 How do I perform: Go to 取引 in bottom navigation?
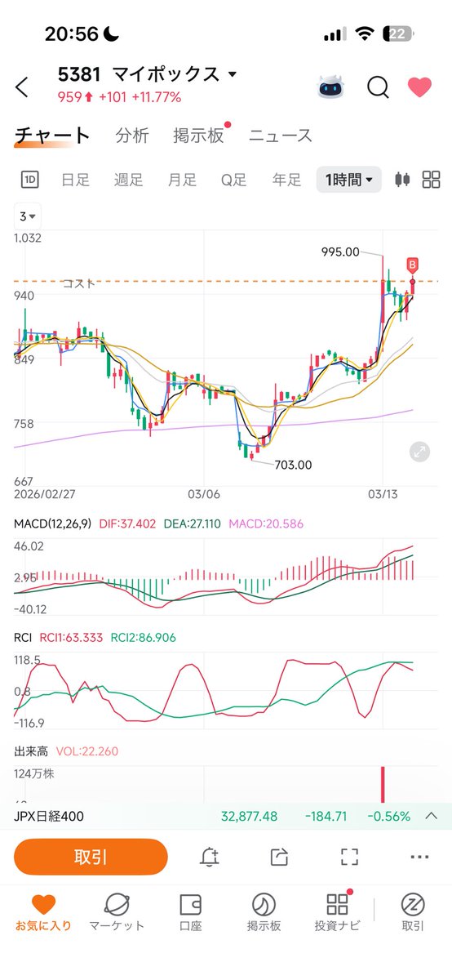click(412, 913)
